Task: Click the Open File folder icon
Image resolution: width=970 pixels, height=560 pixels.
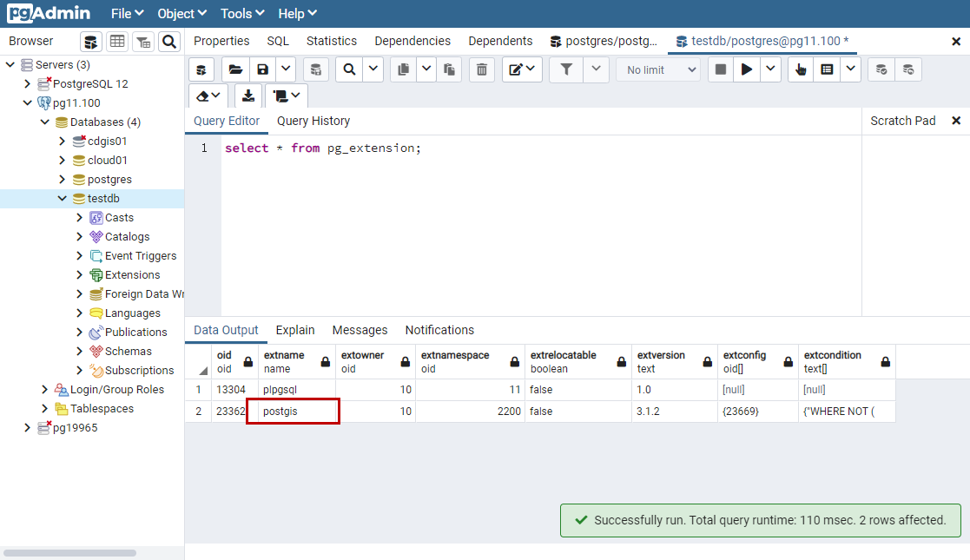Action: [235, 69]
